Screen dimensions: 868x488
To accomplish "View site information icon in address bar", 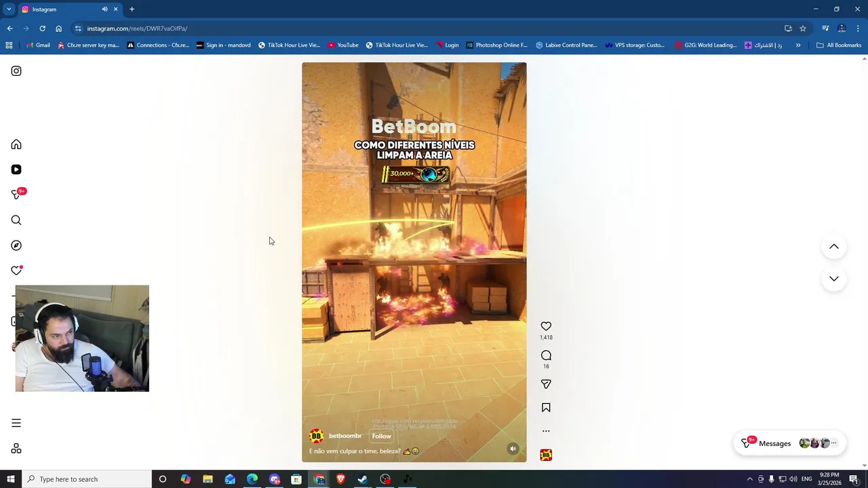I will [79, 28].
